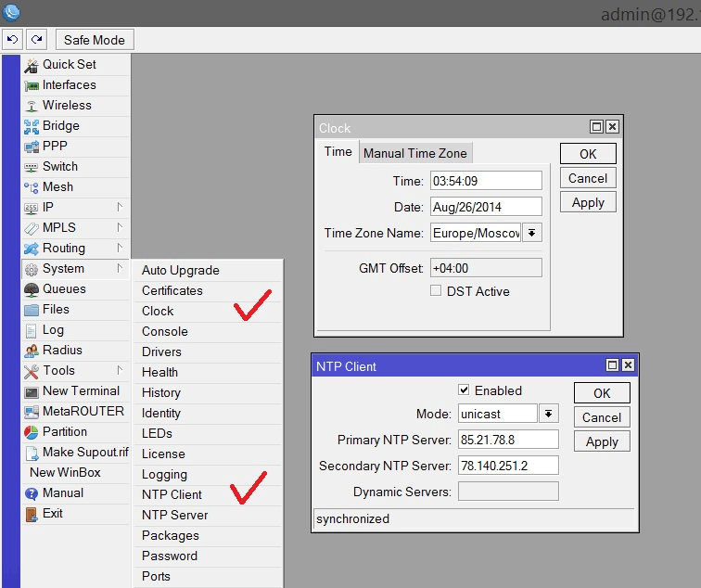Viewport: 701px width, 588px height.
Task: Click the Wireless antenna icon
Action: (32, 106)
